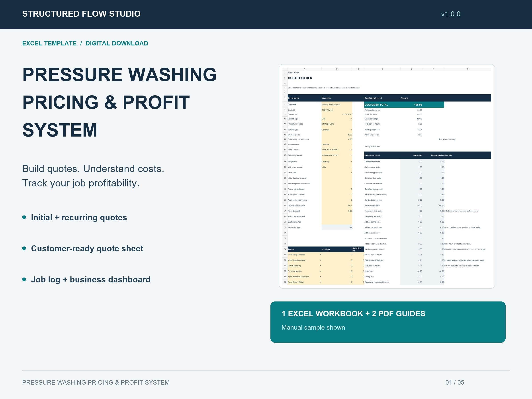Expand the Extra Setup / Access add-on dropdown
532x399 pixels.
coord(320,255)
